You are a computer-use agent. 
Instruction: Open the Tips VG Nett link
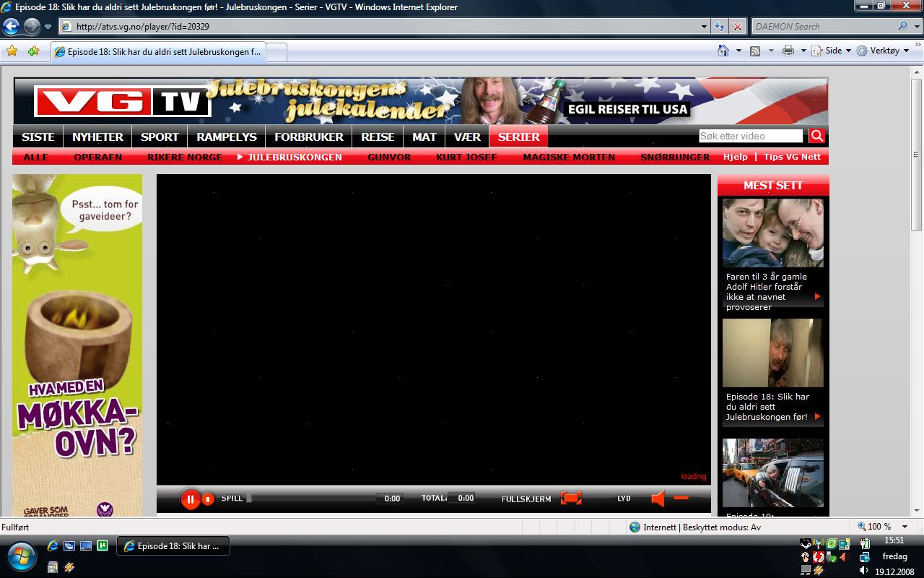click(x=792, y=157)
